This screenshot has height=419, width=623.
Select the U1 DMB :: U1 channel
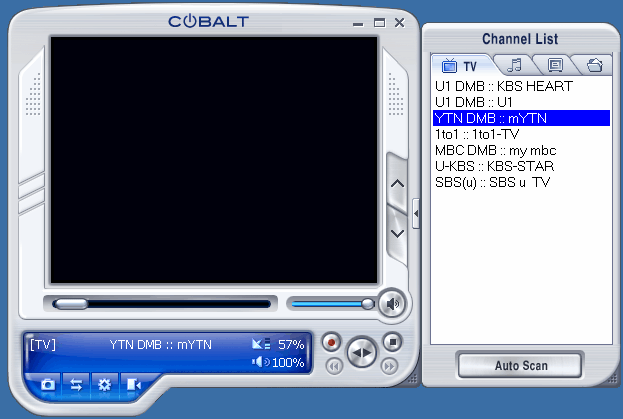521,102
